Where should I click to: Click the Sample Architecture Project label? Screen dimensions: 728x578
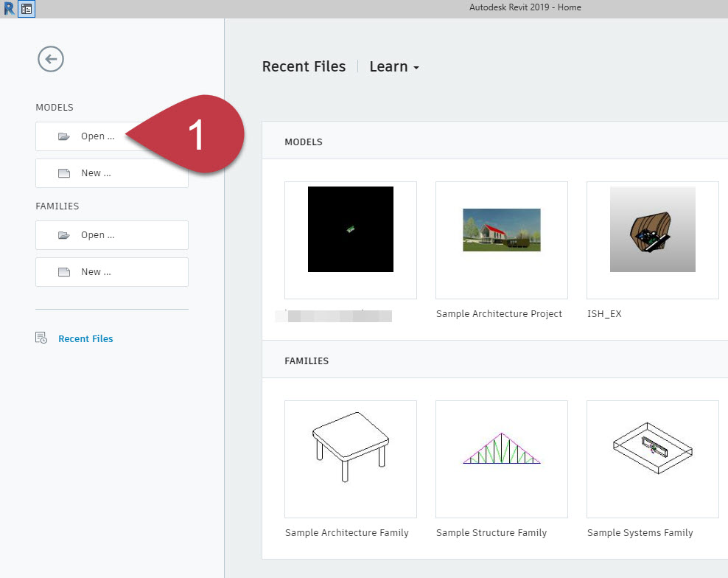pos(499,314)
